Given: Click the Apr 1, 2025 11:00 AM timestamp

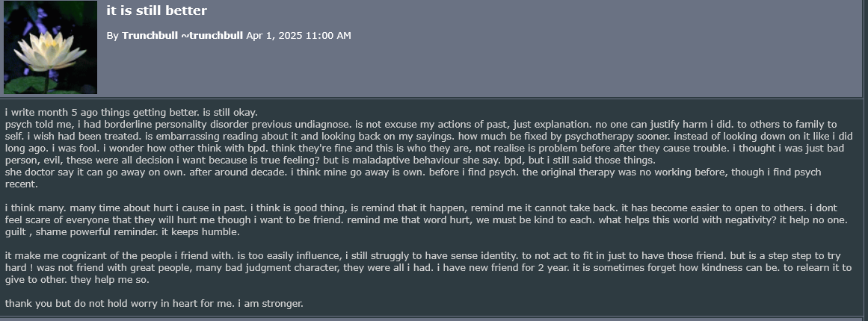Looking at the screenshot, I should [298, 35].
